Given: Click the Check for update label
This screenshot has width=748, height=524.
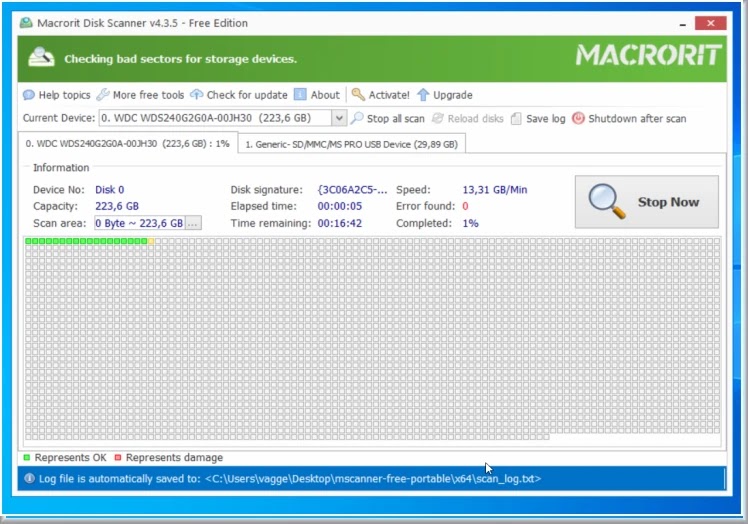Looking at the screenshot, I should (x=247, y=95).
